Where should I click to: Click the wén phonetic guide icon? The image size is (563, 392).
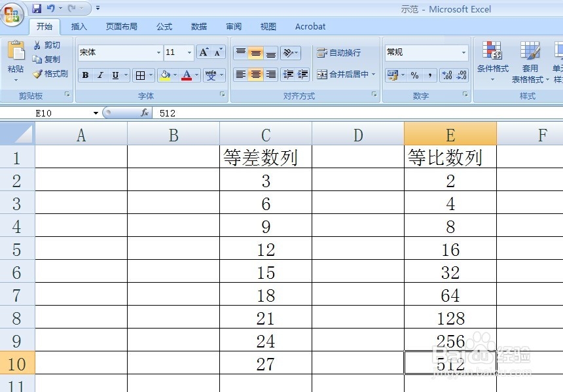(x=211, y=75)
